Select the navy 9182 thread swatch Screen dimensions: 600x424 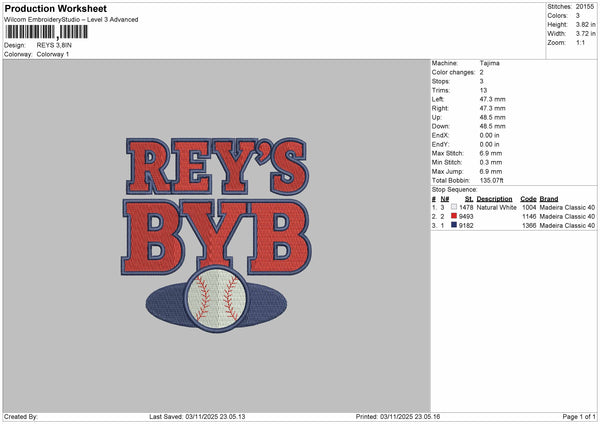455,225
